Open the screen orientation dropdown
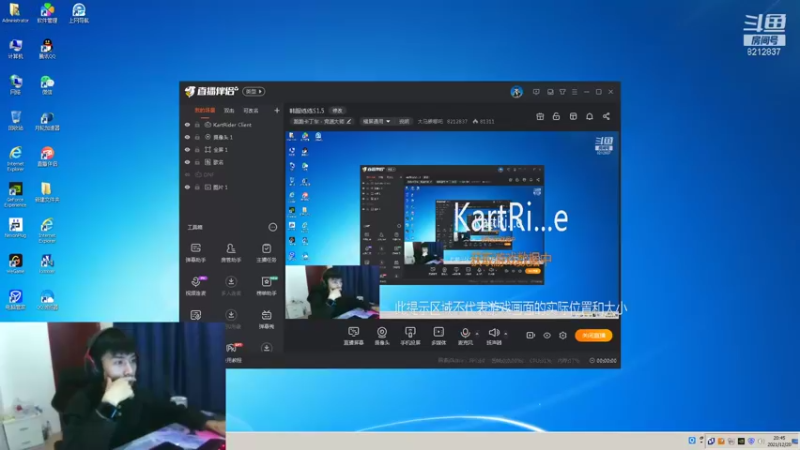800x450 pixels. 376,121
